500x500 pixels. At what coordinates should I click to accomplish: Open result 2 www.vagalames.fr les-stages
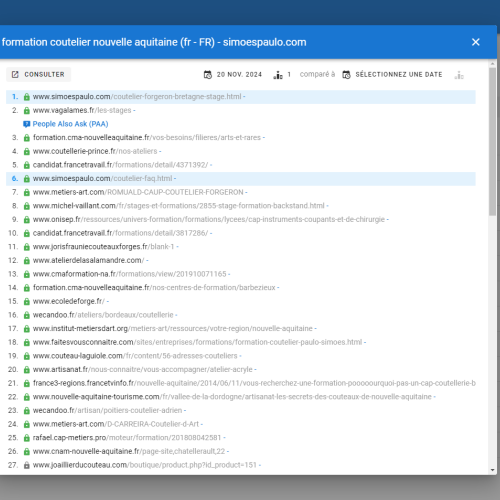point(82,110)
